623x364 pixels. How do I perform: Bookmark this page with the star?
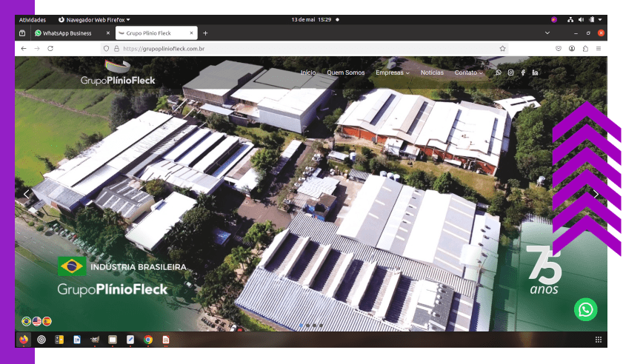[x=502, y=48]
